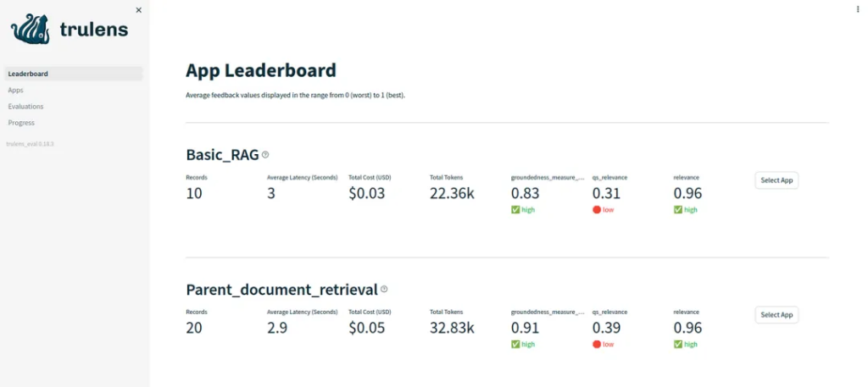The image size is (868, 387).
Task: Click the help icon beside Parent_document_retrieval
Action: click(x=384, y=290)
